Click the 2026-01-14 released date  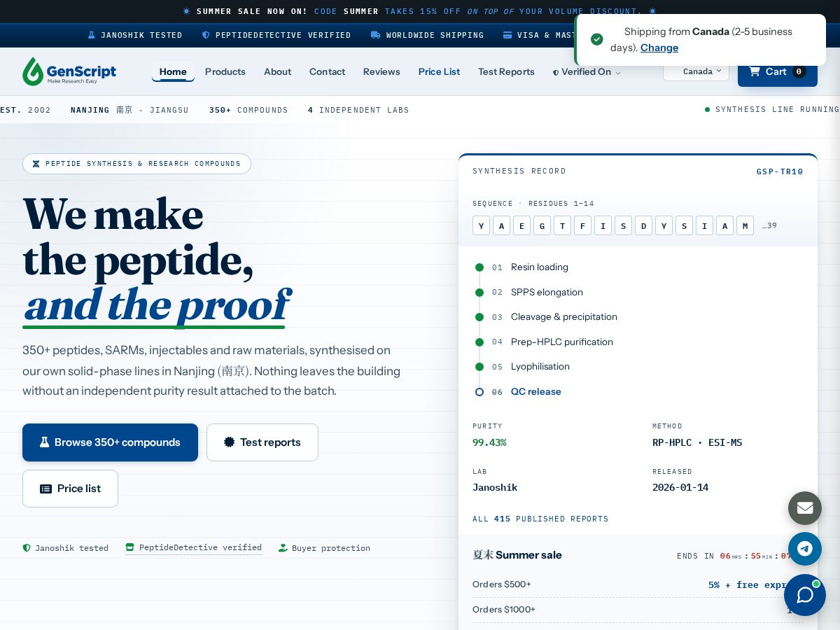point(680,488)
